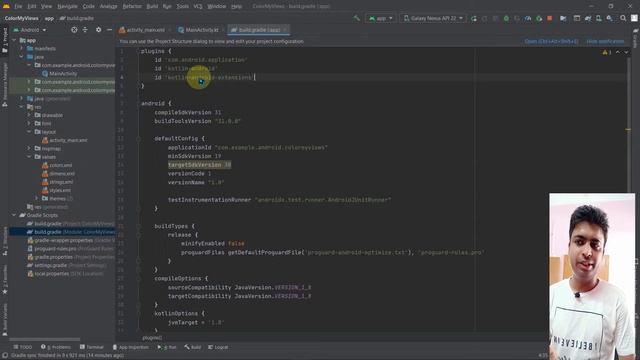This screenshot has width=640, height=360.
Task: Open the Refactor menu
Action: [x=132, y=7]
